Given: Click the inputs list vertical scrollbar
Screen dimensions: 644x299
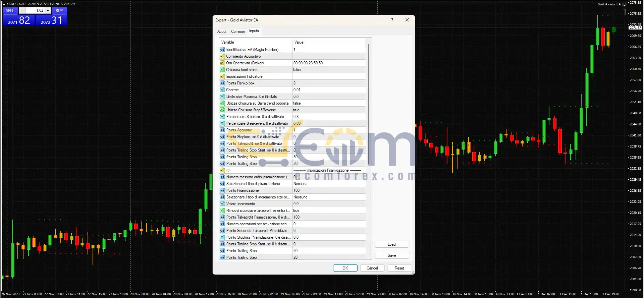Looking at the screenshot, I should [x=368, y=104].
